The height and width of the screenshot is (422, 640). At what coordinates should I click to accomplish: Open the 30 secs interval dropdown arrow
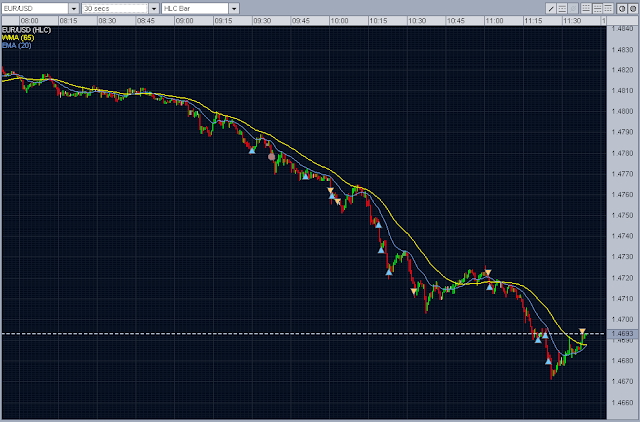(154, 8)
